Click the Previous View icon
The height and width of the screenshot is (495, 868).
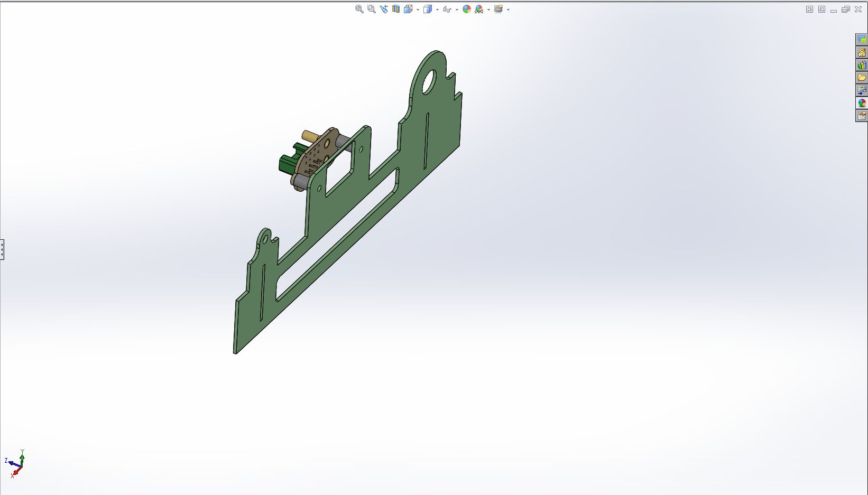pyautogui.click(x=383, y=9)
